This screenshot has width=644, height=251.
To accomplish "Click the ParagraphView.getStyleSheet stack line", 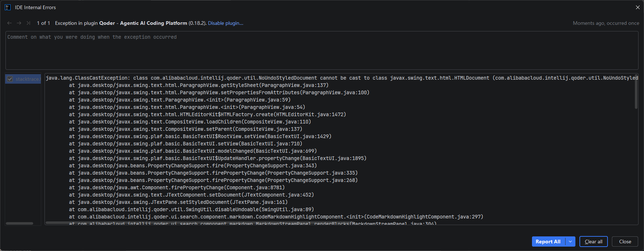I will click(198, 85).
